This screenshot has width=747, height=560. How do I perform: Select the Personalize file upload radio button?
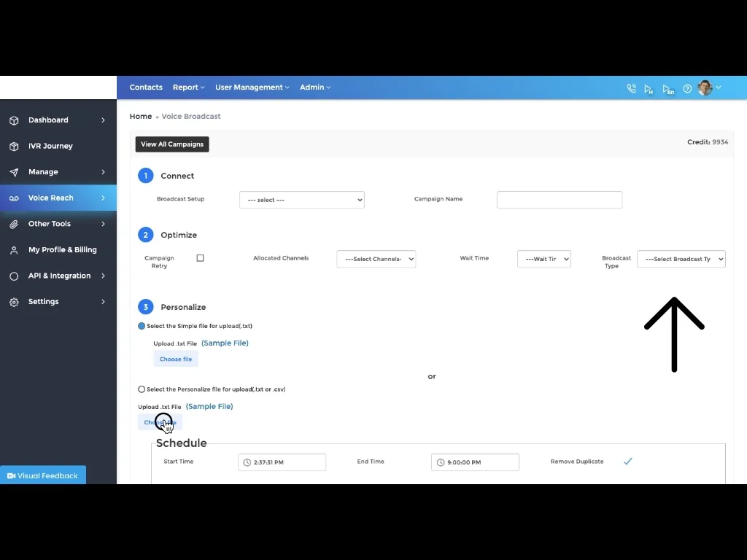point(142,389)
